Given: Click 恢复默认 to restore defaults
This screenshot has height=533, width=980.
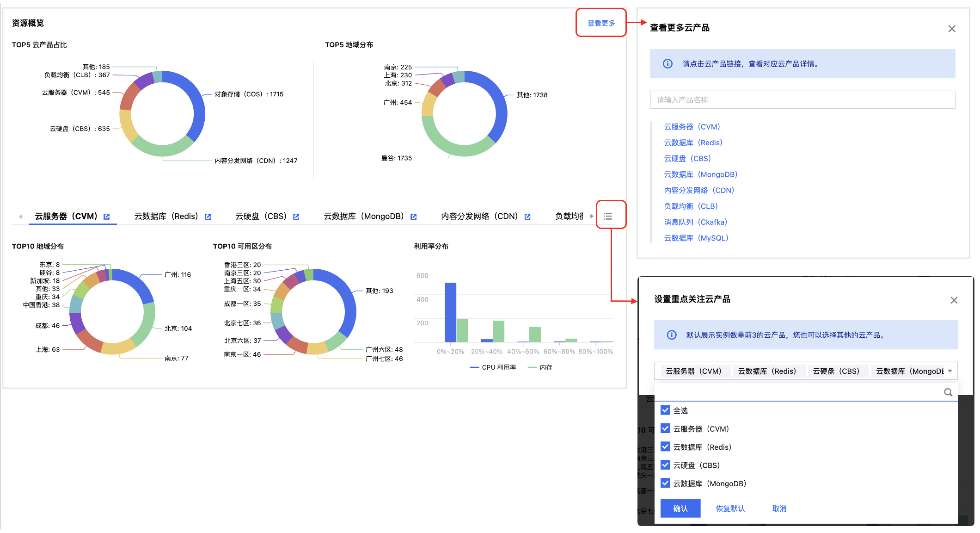Looking at the screenshot, I should [730, 508].
